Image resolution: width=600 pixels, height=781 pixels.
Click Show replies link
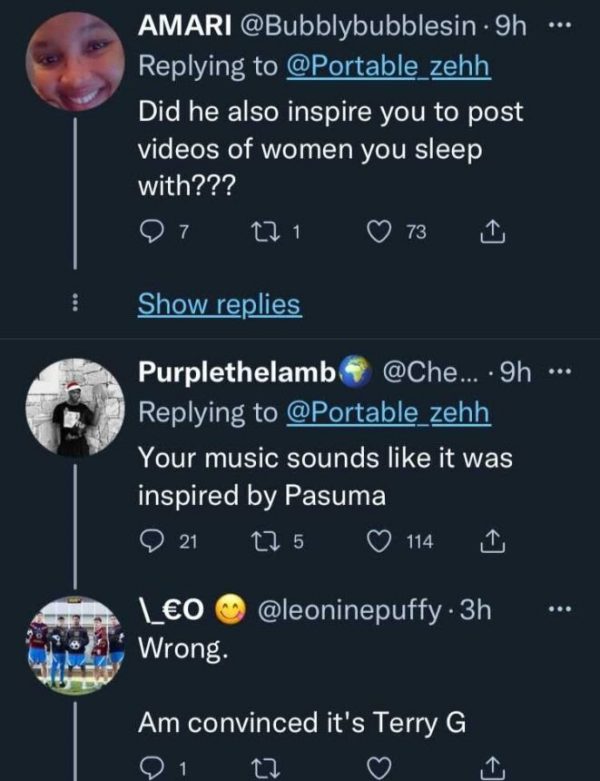pos(219,304)
